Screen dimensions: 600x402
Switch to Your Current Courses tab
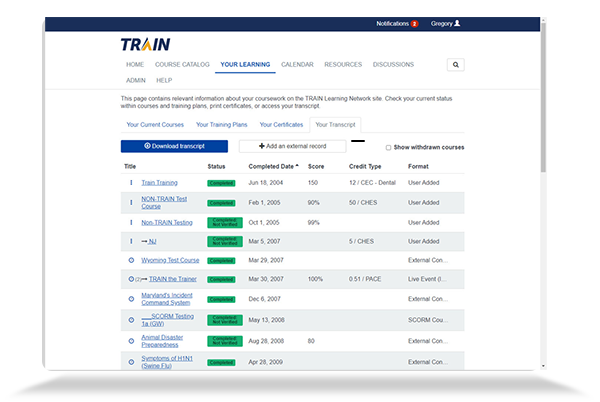(155, 125)
